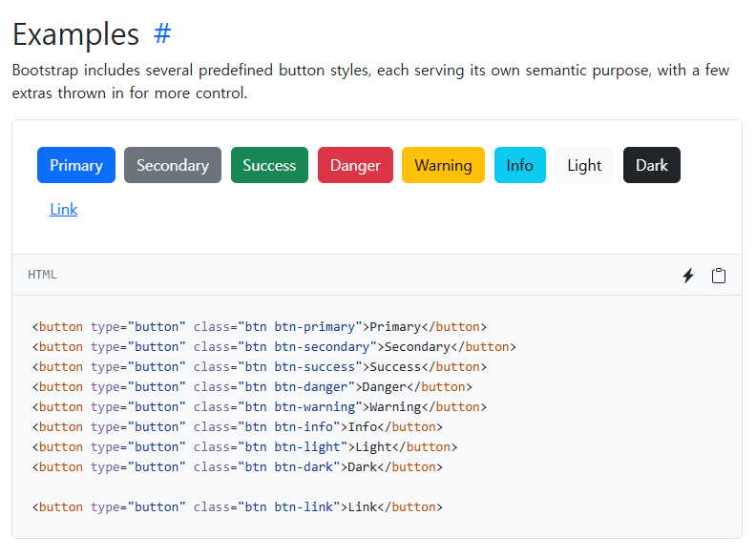Click the intro paragraph about Bootstrap styles

pos(370,82)
